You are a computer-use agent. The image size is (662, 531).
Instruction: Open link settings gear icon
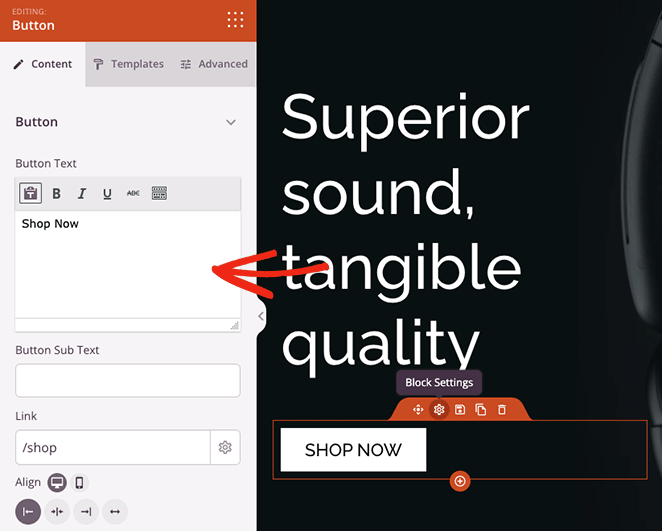(x=225, y=447)
